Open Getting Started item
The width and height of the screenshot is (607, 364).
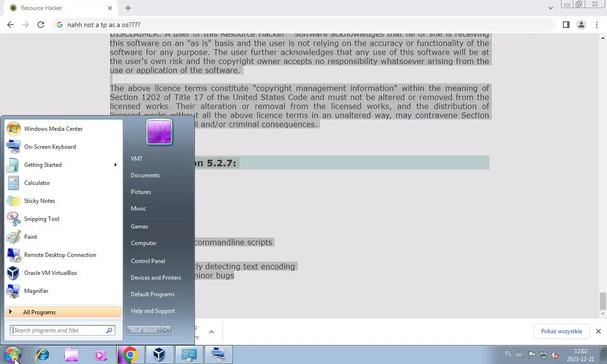(64, 165)
